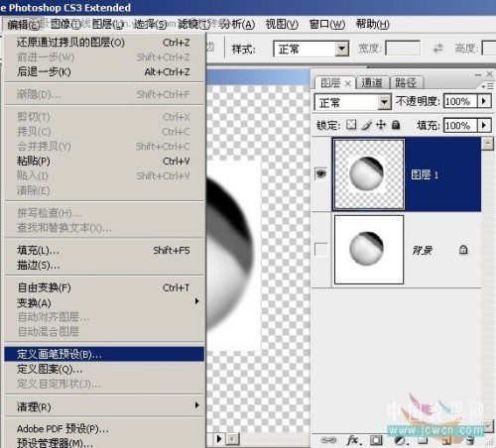Swap width and height arrows icon
496x448 pixels.
[x=438, y=49]
